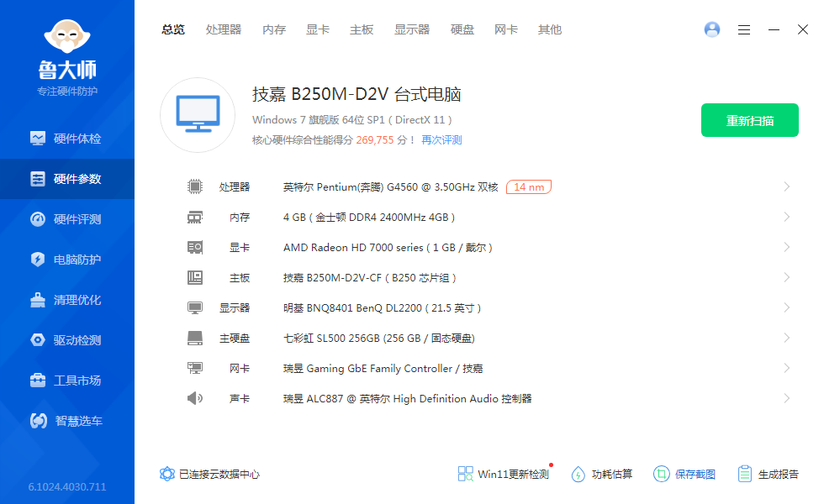Open the hamburger main menu
This screenshot has height=504, width=824.
[744, 29]
